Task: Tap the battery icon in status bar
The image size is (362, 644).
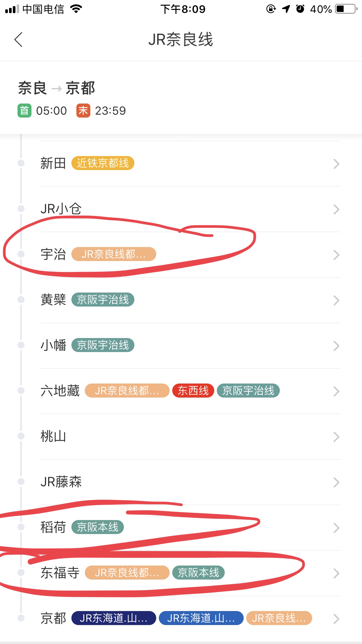Action: [346, 9]
